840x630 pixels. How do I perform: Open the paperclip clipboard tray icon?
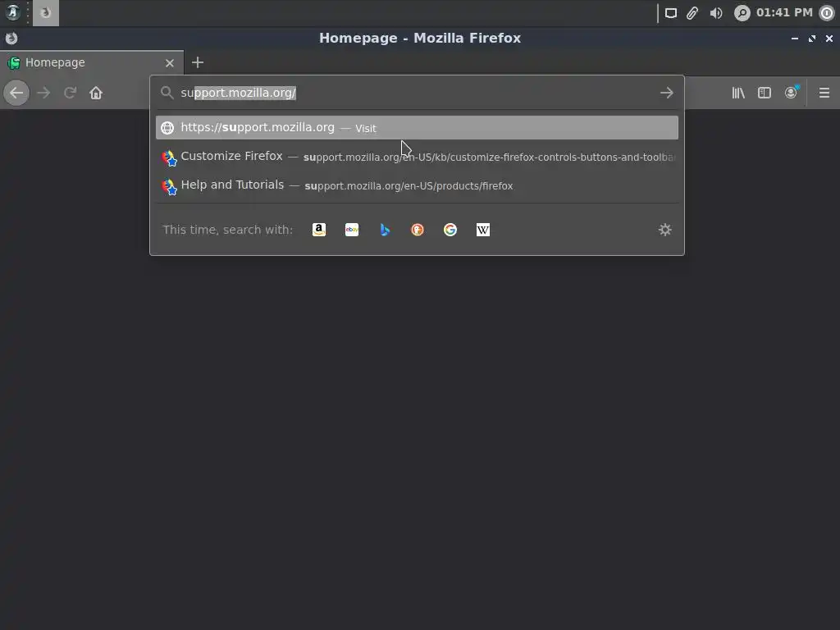point(692,13)
